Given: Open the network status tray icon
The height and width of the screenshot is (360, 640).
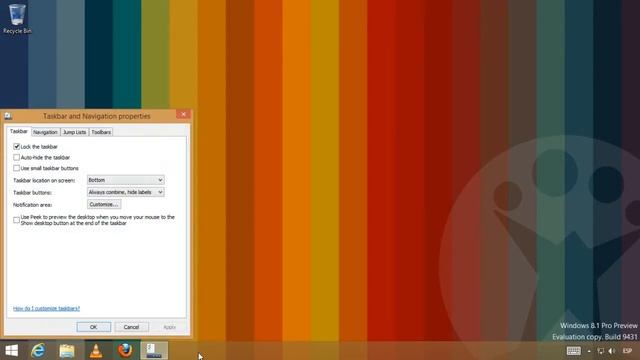Looking at the screenshot, I should (600, 351).
